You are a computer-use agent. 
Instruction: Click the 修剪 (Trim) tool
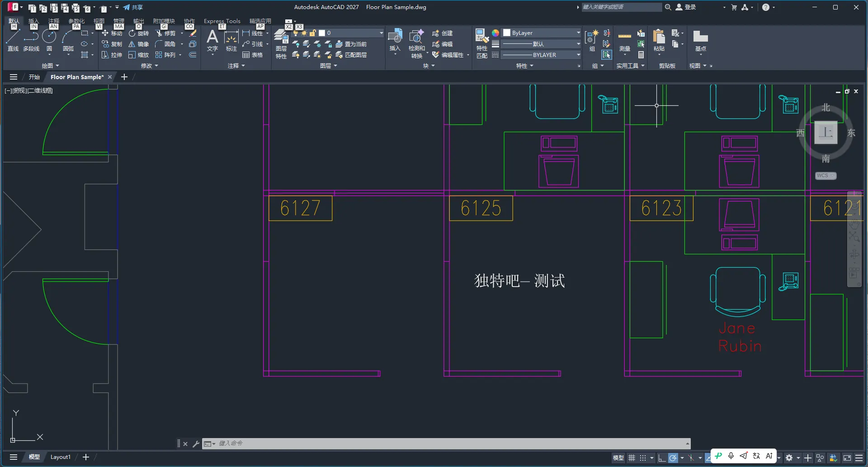[x=165, y=33]
